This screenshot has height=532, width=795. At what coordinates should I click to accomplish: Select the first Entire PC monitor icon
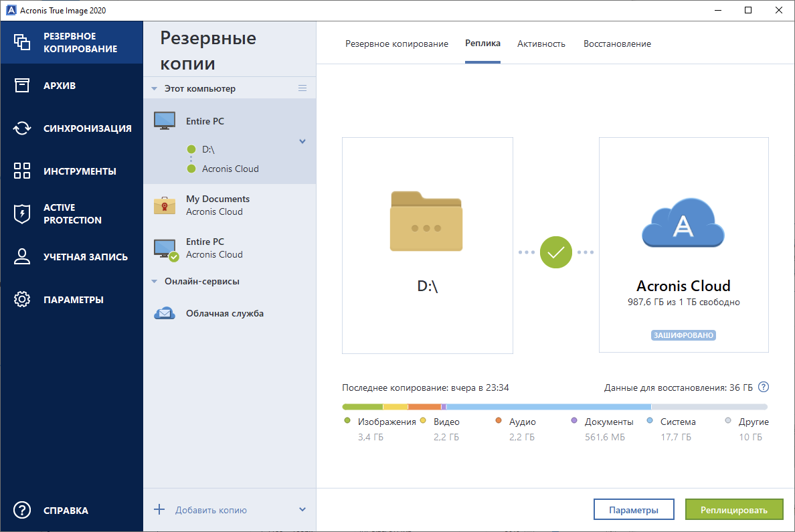click(164, 120)
